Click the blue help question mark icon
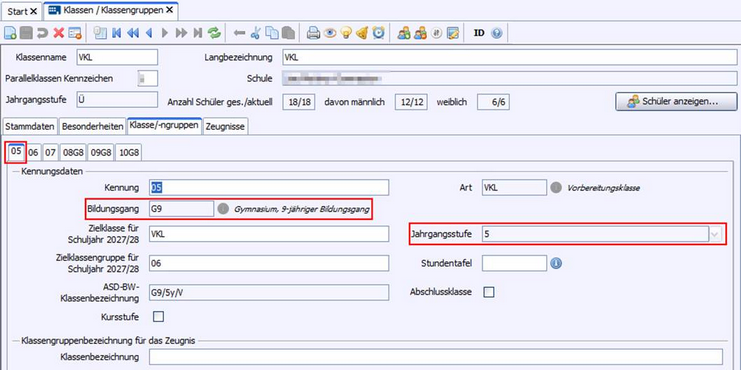This screenshot has height=370, width=741. click(496, 33)
